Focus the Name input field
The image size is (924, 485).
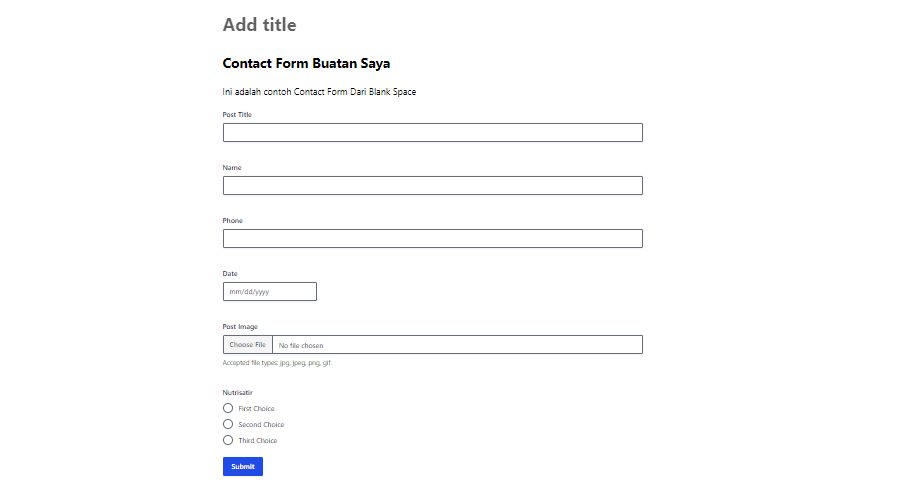(x=433, y=186)
